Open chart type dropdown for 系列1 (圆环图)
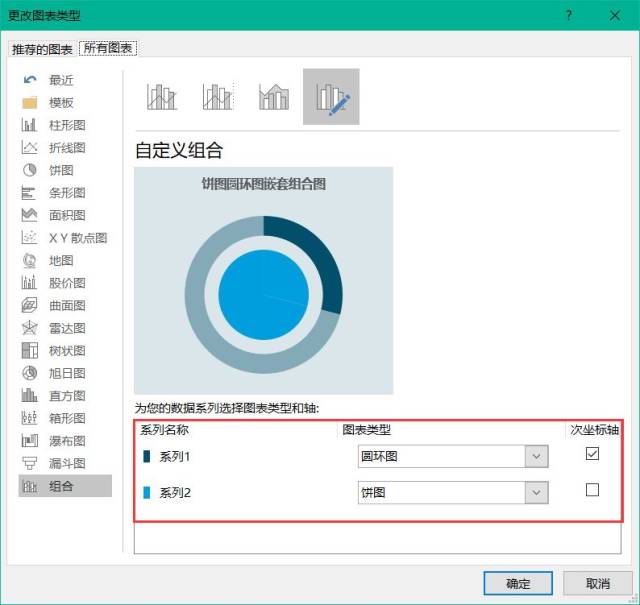This screenshot has width=640, height=605. tap(536, 456)
